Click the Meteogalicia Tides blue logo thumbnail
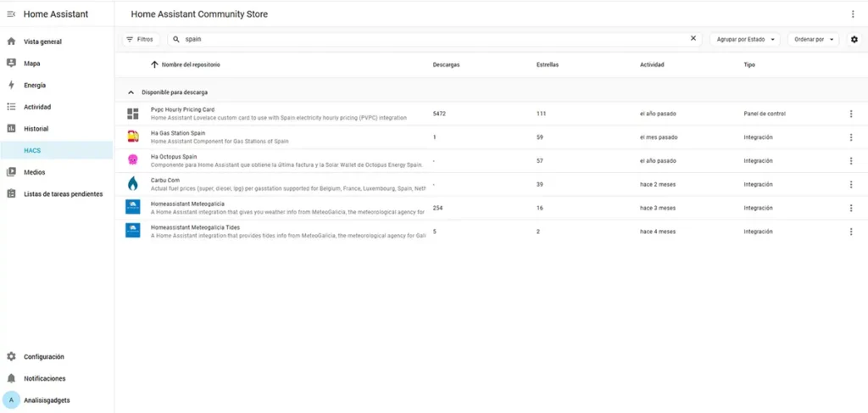The width and height of the screenshot is (868, 413). click(133, 231)
